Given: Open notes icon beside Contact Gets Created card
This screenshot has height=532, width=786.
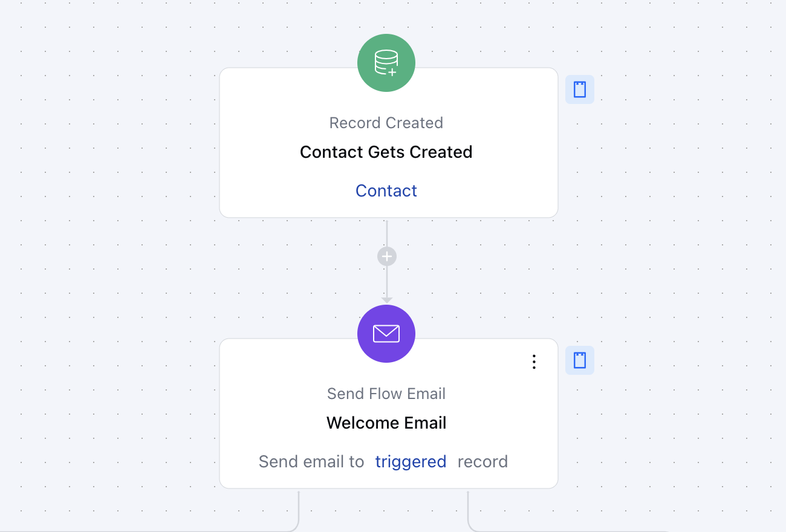Looking at the screenshot, I should (x=580, y=89).
